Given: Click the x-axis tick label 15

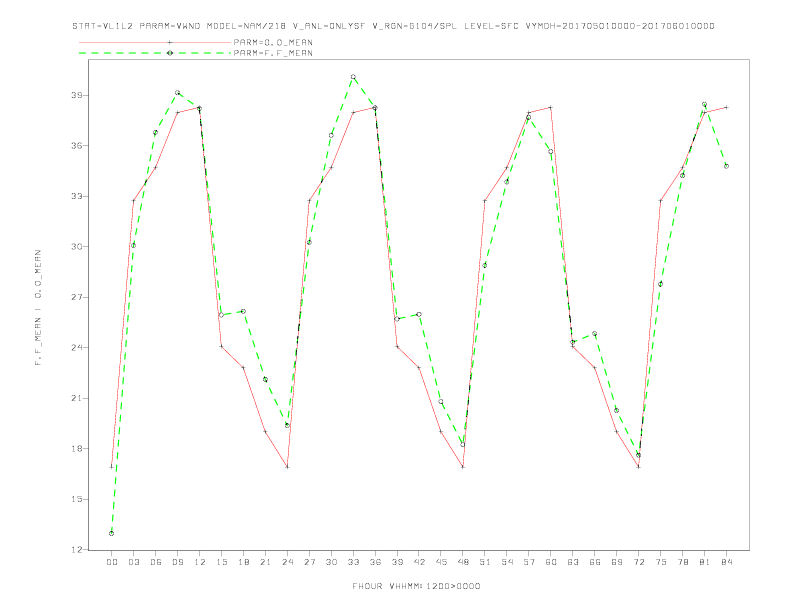Looking at the screenshot, I should [x=221, y=562].
